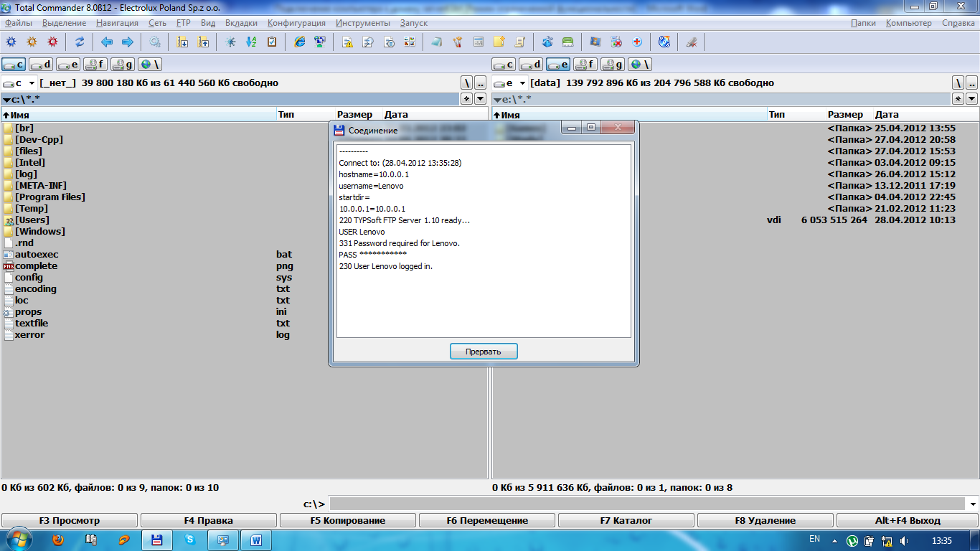980x551 pixels.
Task: Click the disc burner toolbar icon
Action: 664,42
